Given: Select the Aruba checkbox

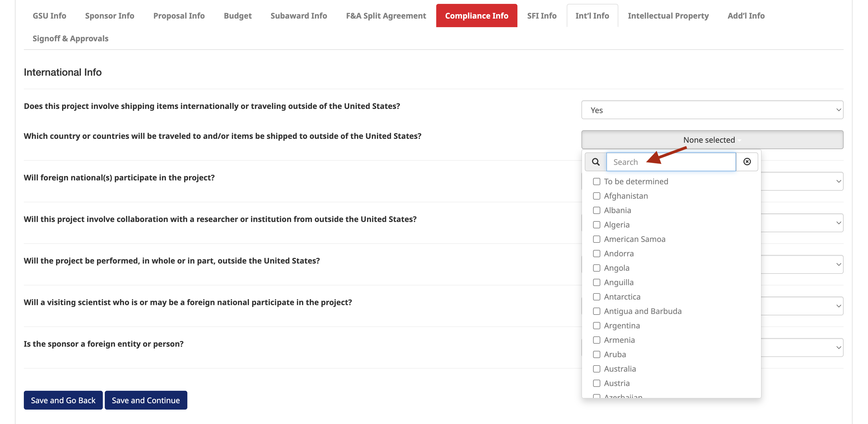Looking at the screenshot, I should (596, 354).
